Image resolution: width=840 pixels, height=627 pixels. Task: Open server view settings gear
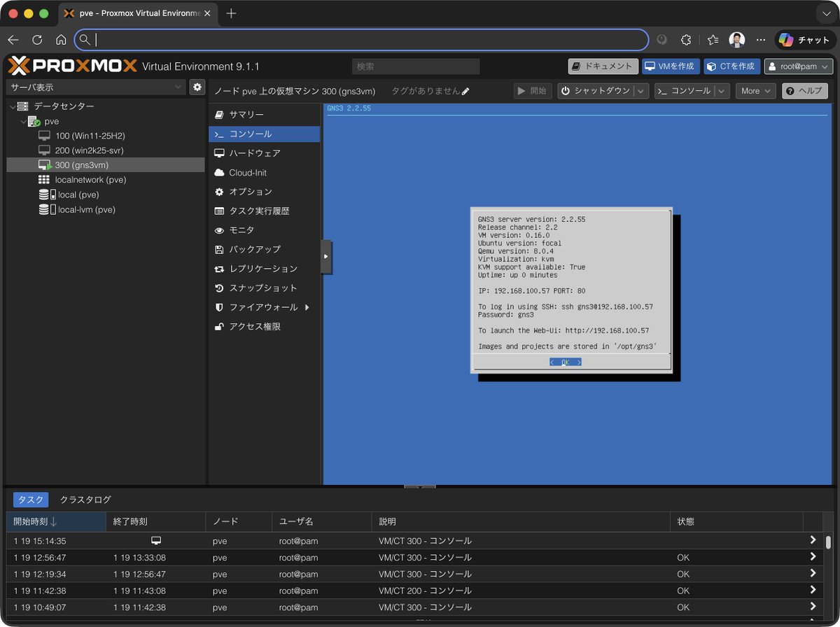(197, 87)
